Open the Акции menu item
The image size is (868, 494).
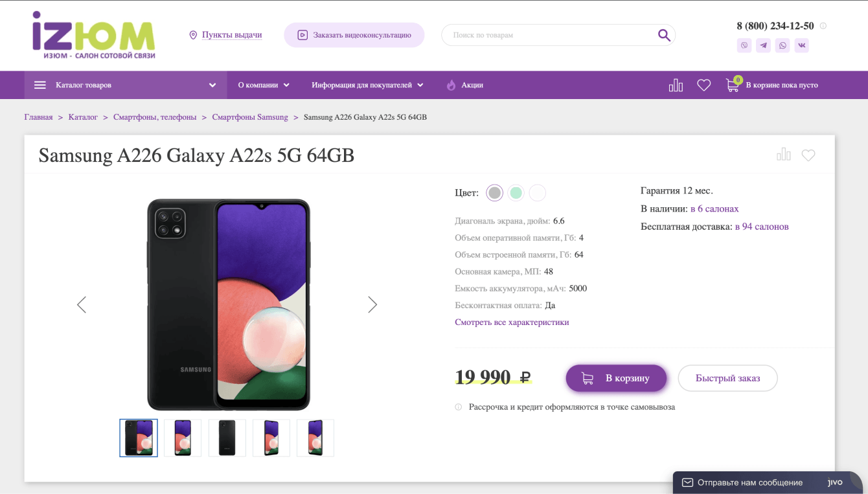(x=465, y=85)
